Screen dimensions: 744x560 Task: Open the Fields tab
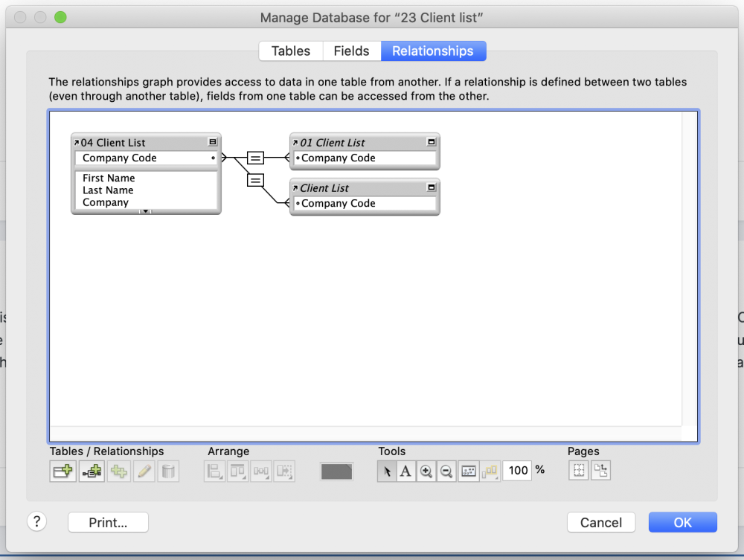pyautogui.click(x=351, y=51)
